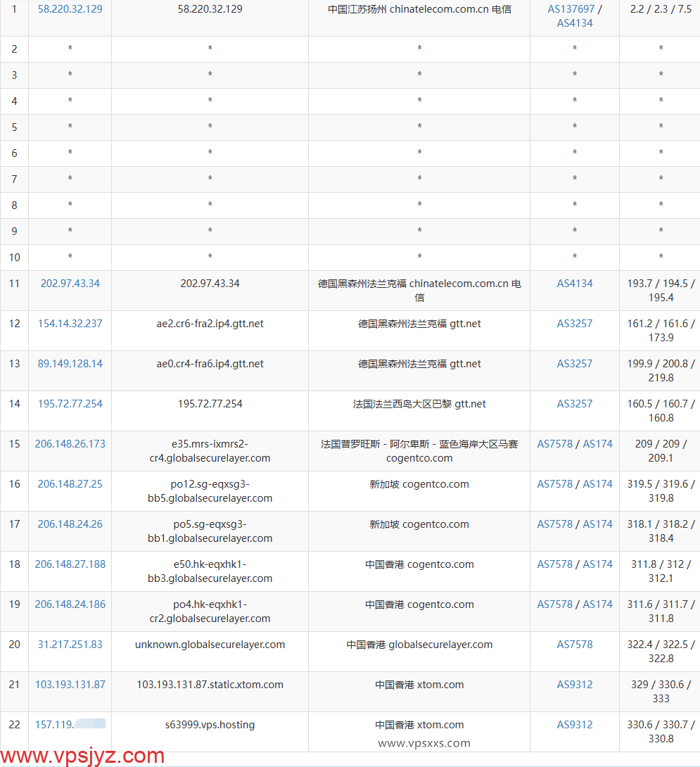The width and height of the screenshot is (700, 767).
Task: Open partially masked IP link 157.119
Action: (x=70, y=725)
